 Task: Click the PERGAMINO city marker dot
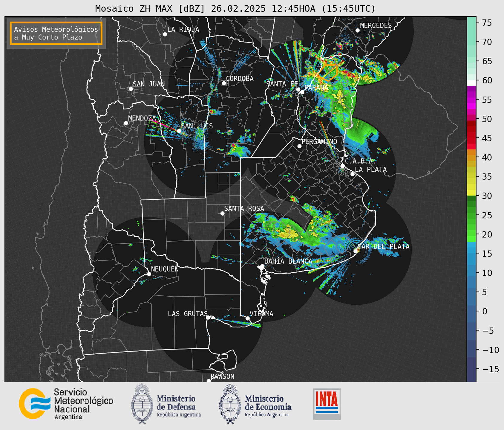point(299,146)
